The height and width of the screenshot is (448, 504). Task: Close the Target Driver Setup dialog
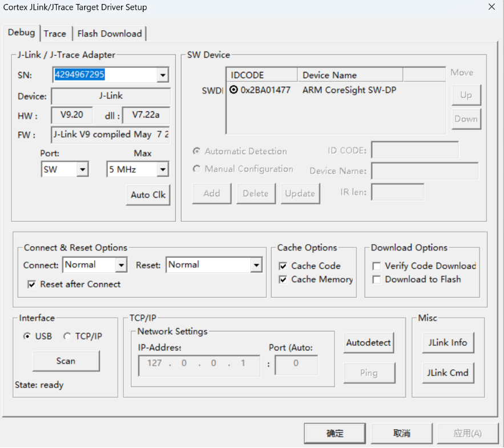pos(491,7)
